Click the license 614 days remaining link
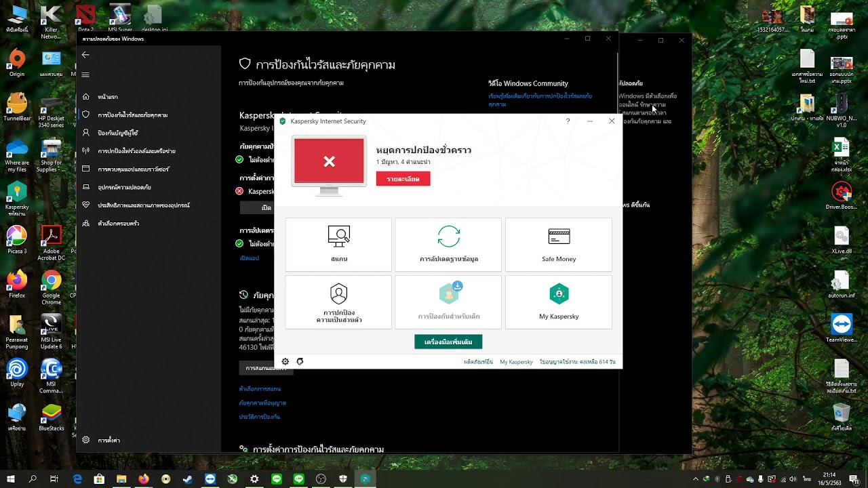This screenshot has height=488, width=868. pos(578,362)
